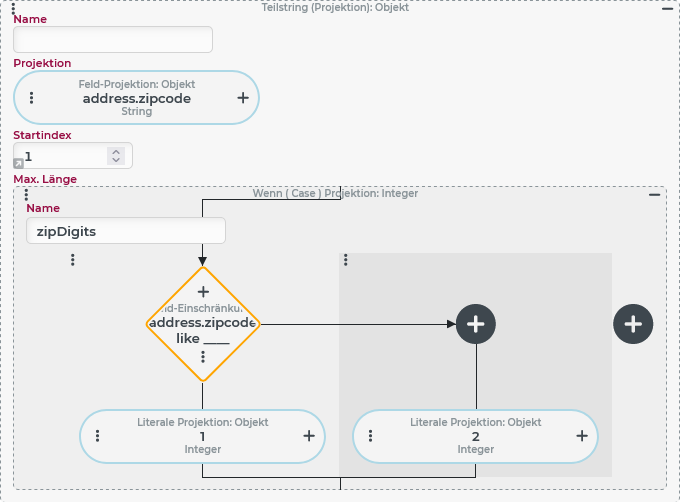Click plus on literal 2 Integer node
The height and width of the screenshot is (502, 680).
tap(581, 436)
